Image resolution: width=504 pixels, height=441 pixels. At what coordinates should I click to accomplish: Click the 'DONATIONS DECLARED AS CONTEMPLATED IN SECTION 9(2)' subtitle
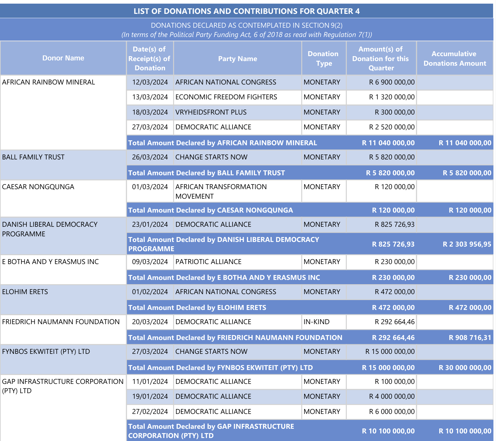(247, 25)
